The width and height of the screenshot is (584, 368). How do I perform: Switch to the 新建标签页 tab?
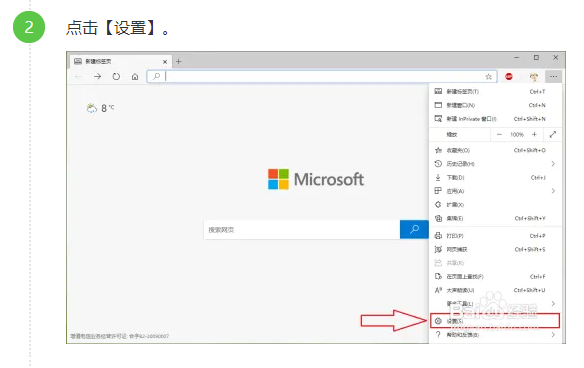[121, 61]
